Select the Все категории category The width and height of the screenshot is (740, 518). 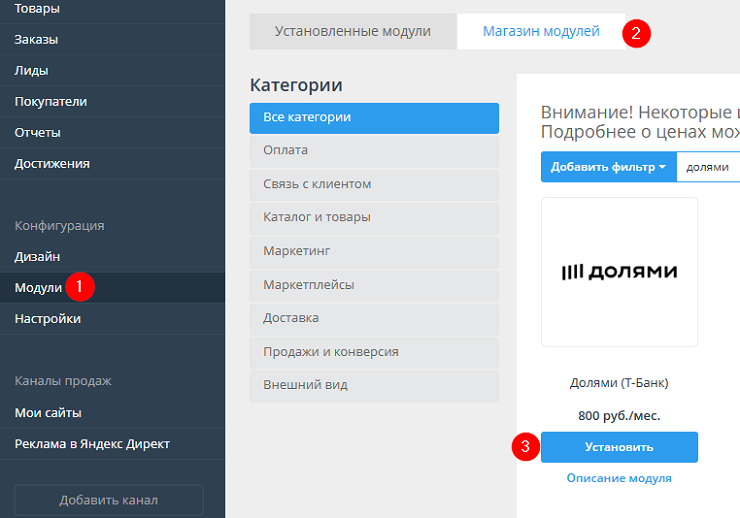373,118
